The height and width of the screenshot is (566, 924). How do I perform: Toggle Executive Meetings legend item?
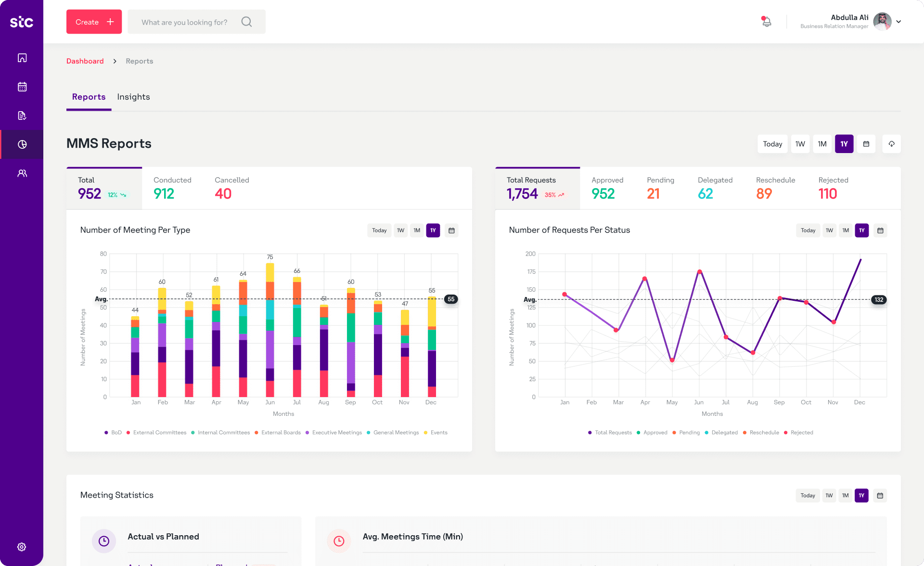click(334, 433)
